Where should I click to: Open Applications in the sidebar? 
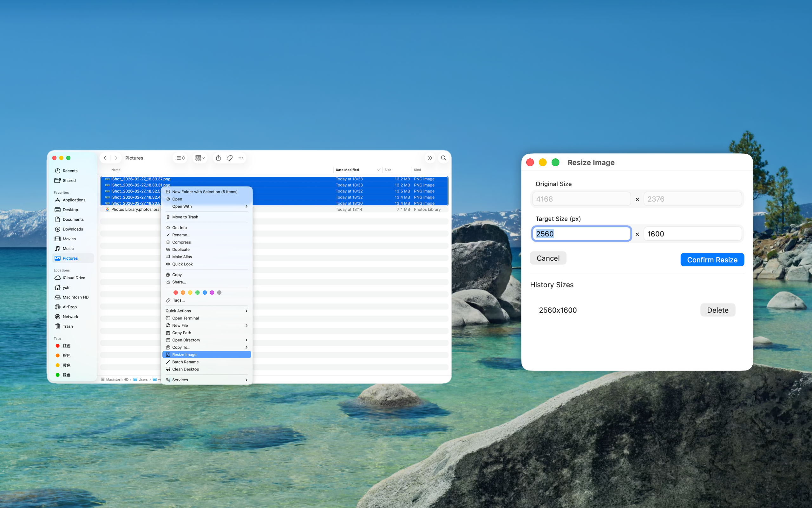tap(73, 200)
